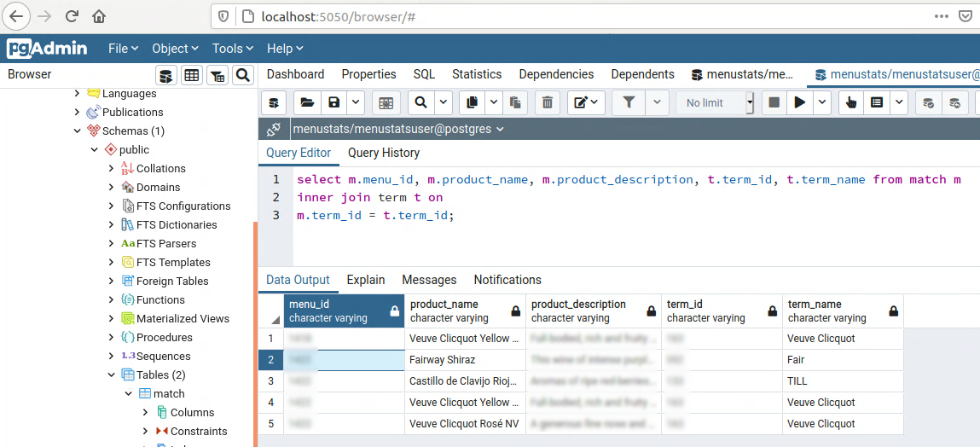
Task: Click Browser panel Query Tool database icon
Action: [166, 76]
